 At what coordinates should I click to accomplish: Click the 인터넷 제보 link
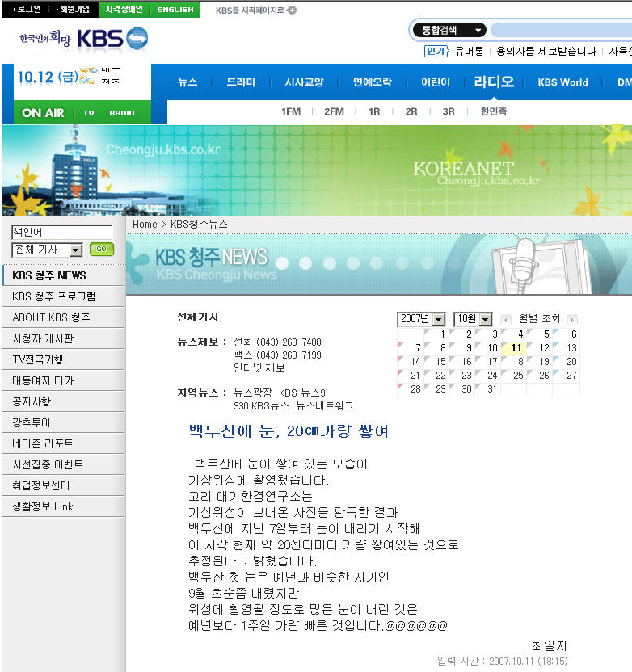click(259, 368)
